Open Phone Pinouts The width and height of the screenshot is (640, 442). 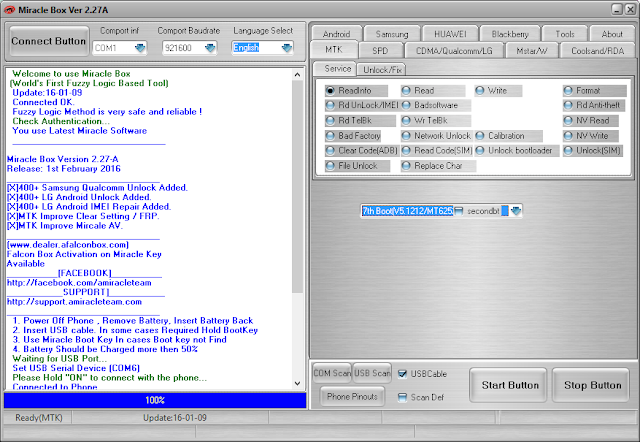pyautogui.click(x=352, y=396)
